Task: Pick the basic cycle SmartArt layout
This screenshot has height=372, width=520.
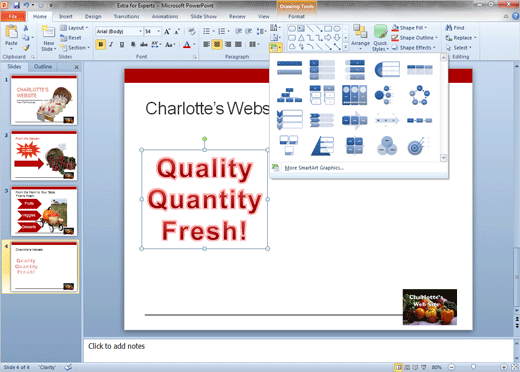Action: click(x=419, y=95)
